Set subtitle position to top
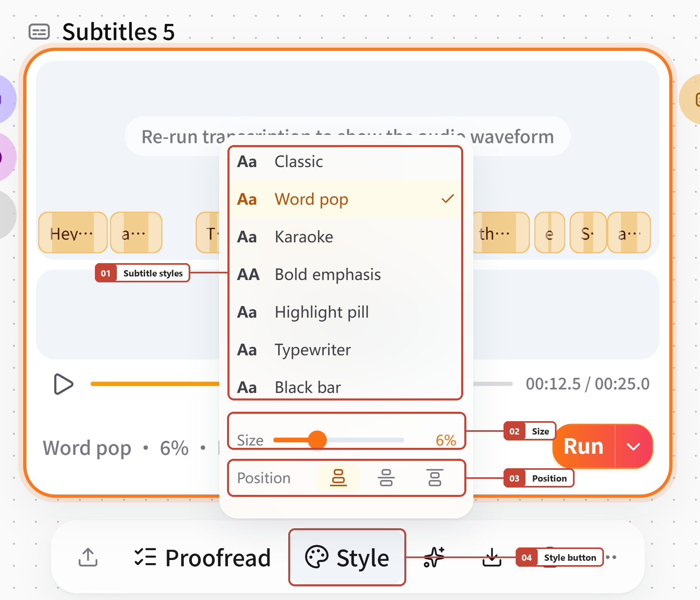Screen dimensions: 700x600 point(435,478)
